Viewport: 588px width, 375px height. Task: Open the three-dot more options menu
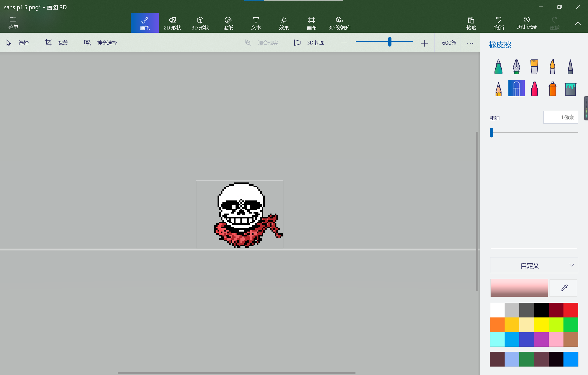[x=470, y=43]
